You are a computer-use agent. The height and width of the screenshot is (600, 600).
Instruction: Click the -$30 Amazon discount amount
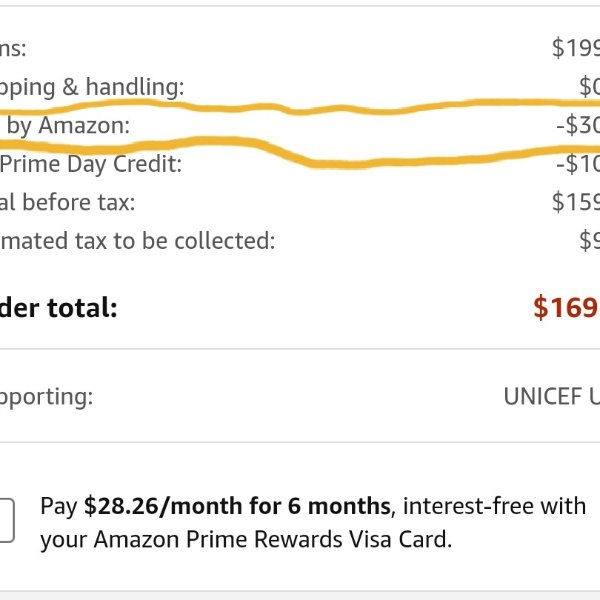pos(578,126)
